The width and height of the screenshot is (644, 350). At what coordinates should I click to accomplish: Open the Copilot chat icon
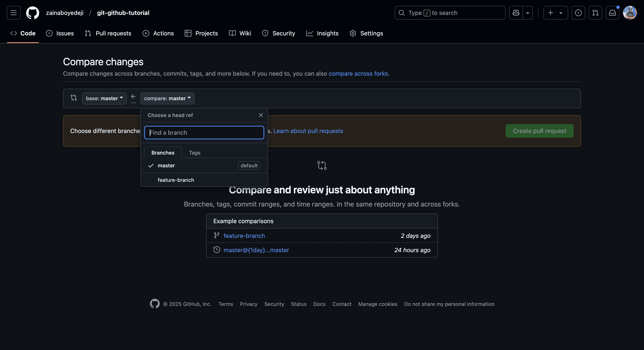click(x=516, y=13)
